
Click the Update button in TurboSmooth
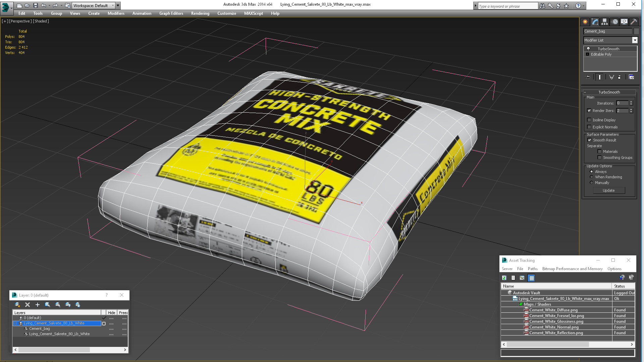(609, 190)
